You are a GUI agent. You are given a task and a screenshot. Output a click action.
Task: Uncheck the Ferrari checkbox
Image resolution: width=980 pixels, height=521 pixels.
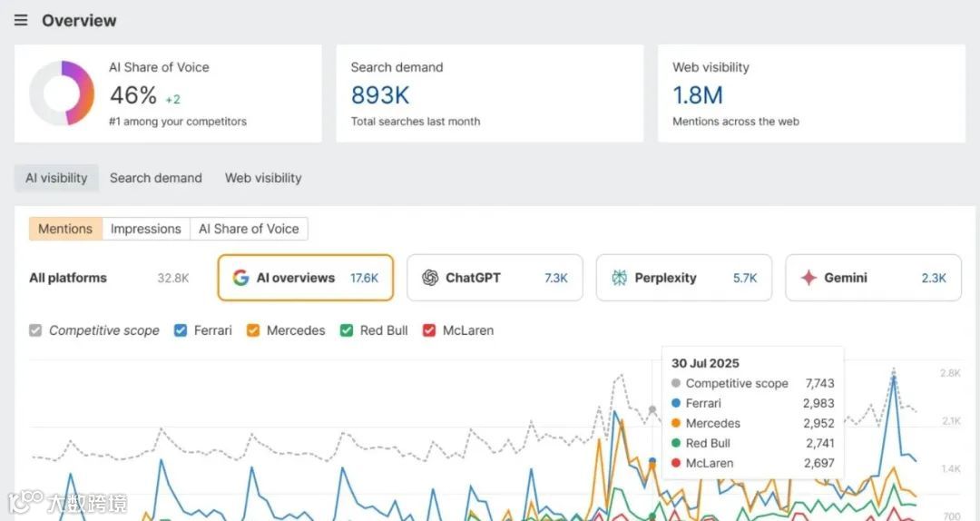181,330
